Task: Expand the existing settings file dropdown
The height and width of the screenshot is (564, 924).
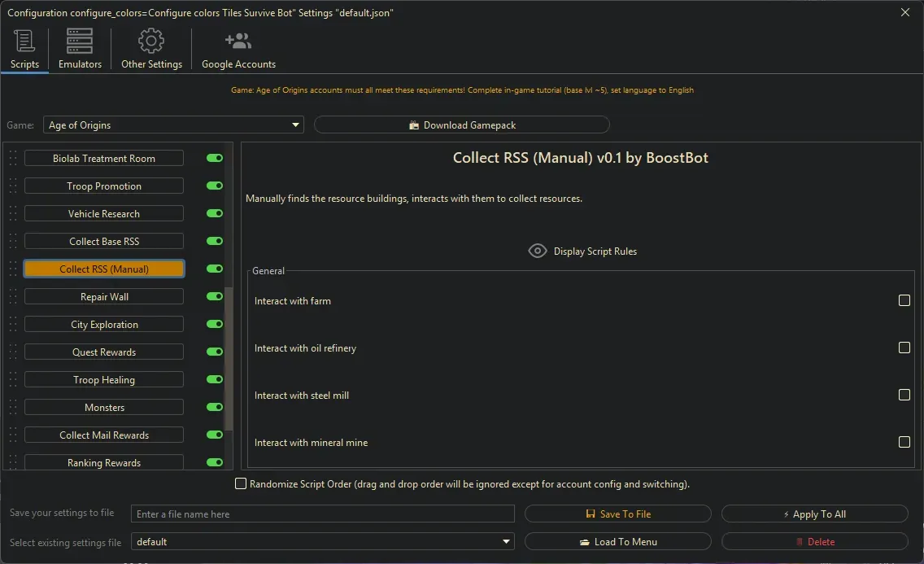Action: 505,541
